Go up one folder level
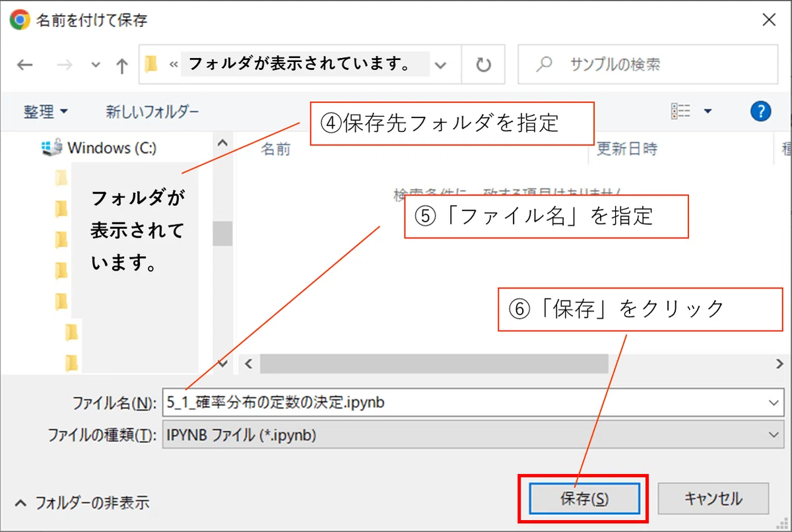This screenshot has width=792, height=532. (121, 65)
